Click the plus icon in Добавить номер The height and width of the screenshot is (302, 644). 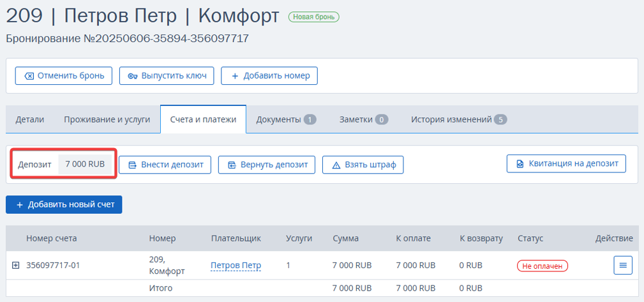coord(235,76)
